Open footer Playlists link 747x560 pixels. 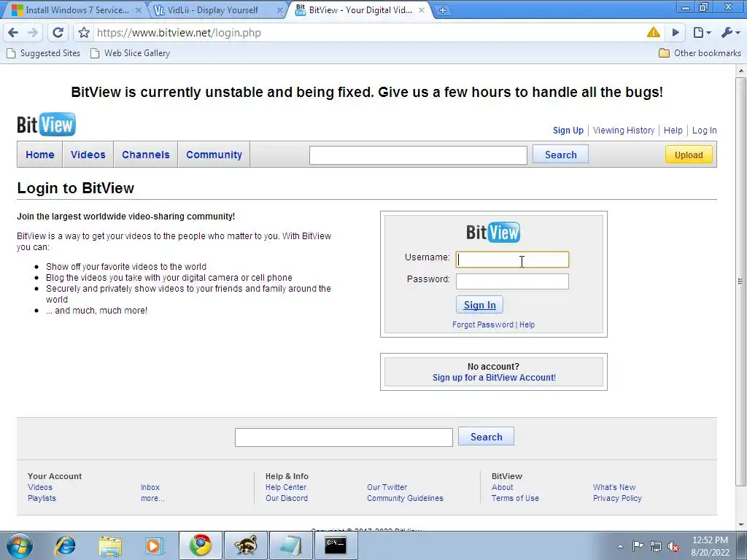[x=42, y=498]
